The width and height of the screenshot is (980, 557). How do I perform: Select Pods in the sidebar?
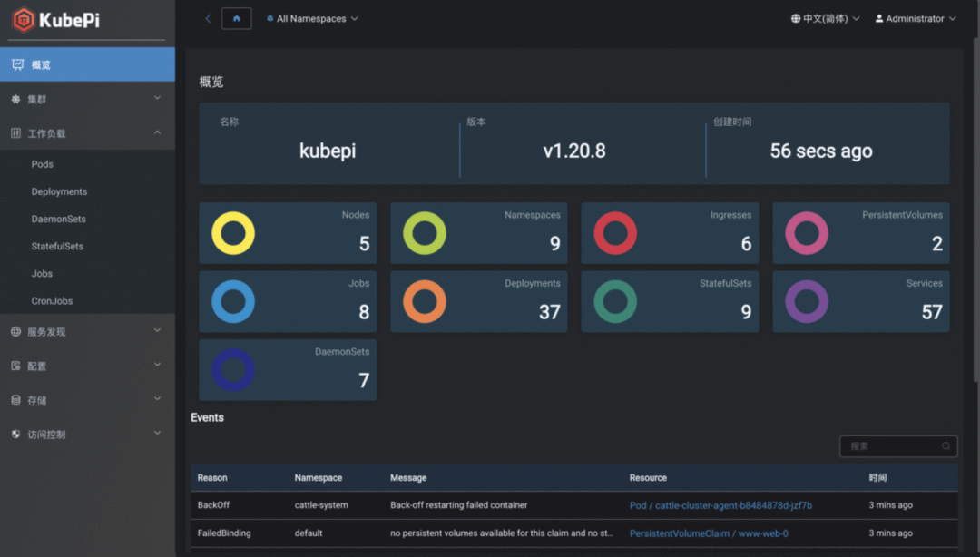tap(42, 164)
